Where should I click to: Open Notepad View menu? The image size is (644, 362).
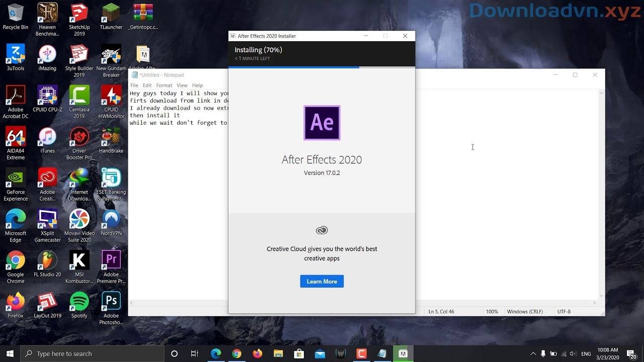click(x=182, y=85)
